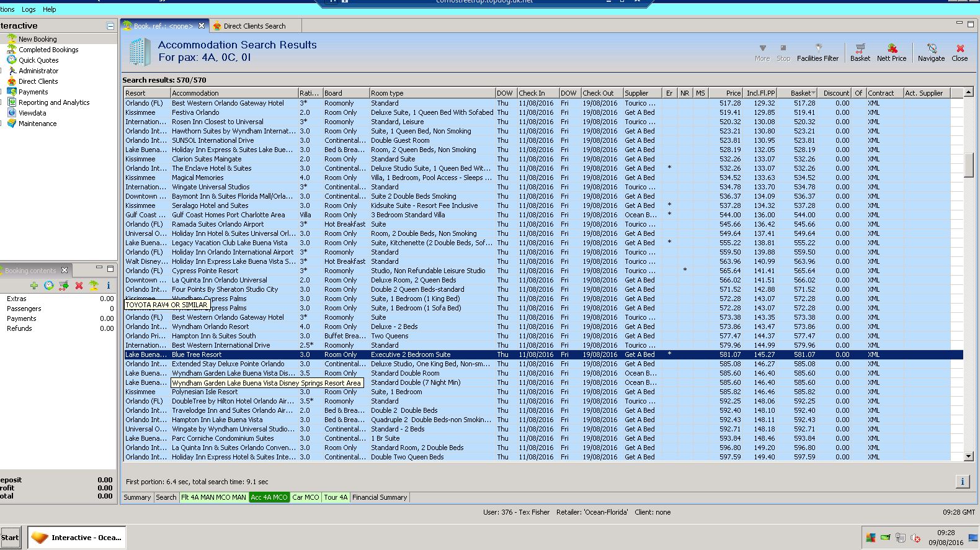Open the Financial Summary tab
Screen dimensions: 980x550
(x=380, y=497)
